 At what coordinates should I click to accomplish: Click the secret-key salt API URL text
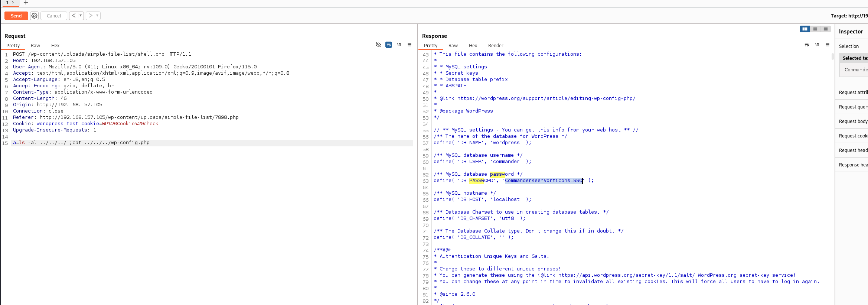click(626, 275)
